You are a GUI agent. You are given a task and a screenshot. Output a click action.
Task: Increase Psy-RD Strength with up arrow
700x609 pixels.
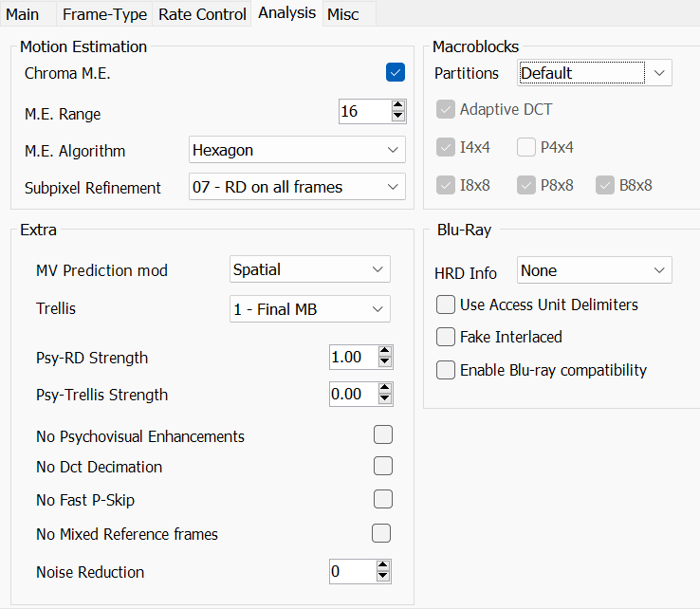click(x=384, y=352)
